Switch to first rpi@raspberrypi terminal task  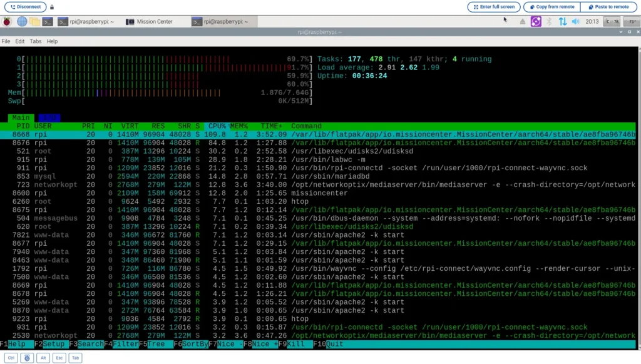(86, 22)
